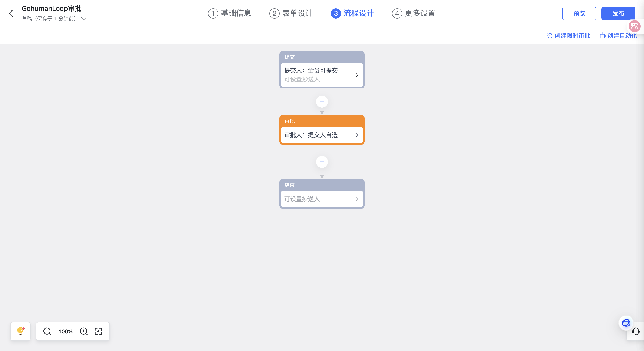644x351 pixels.
Task: Select step 3 流程设计 tab
Action: tap(352, 13)
